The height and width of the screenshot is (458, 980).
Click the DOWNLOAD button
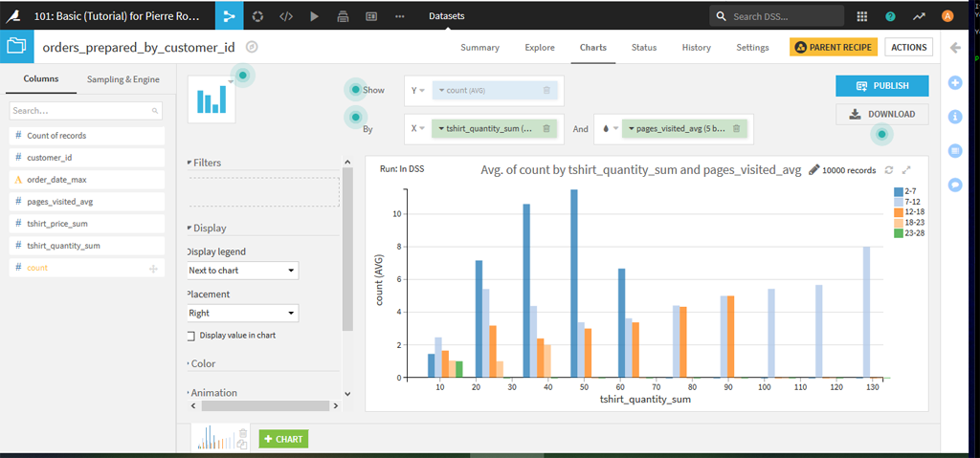(881, 115)
